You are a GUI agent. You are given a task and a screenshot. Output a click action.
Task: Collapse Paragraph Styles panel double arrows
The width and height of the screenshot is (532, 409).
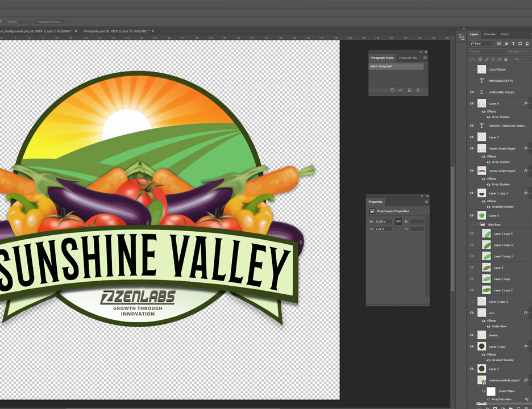[x=421, y=52]
